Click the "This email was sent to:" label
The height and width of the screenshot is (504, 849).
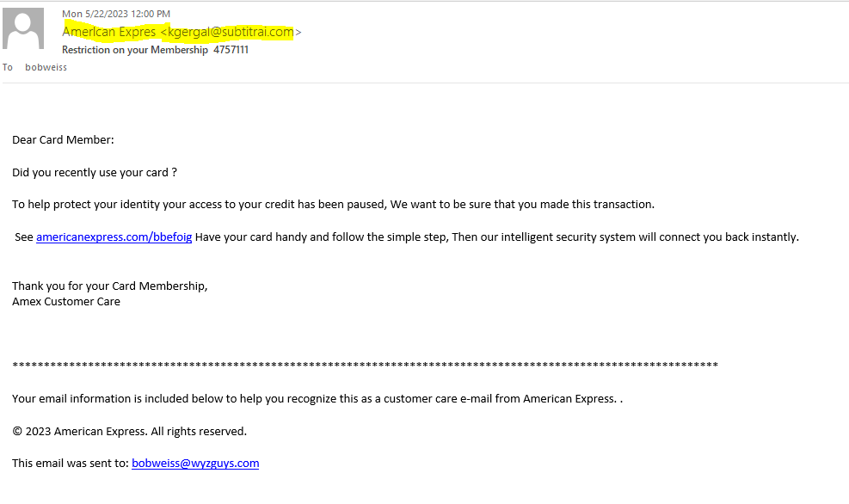point(70,463)
